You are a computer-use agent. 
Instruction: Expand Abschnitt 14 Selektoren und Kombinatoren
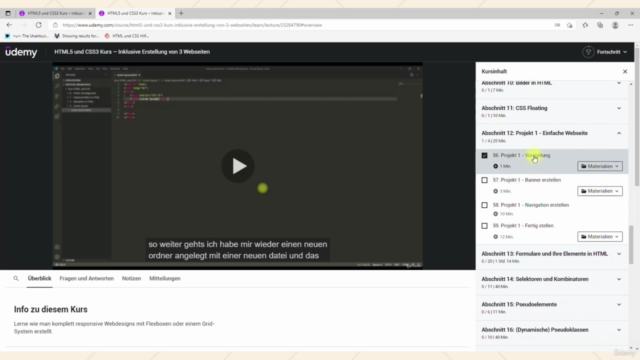tap(619, 279)
